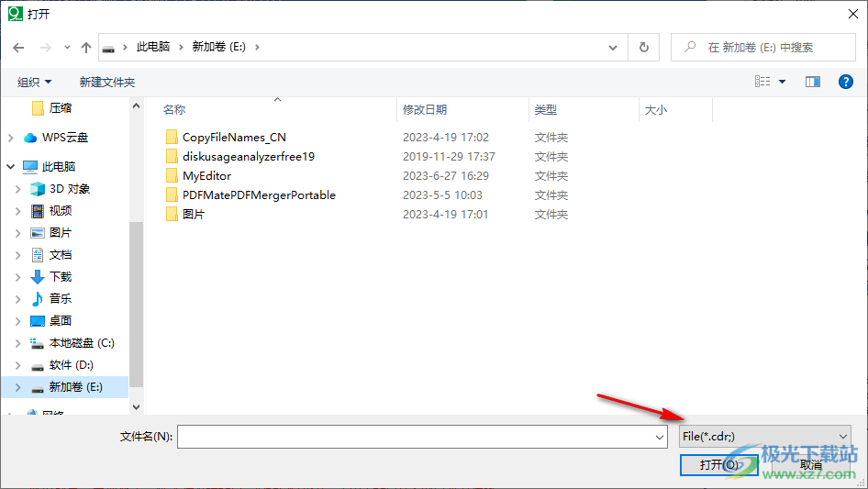This screenshot has width=868, height=489.
Task: Go back with the left arrow
Action: [18, 48]
